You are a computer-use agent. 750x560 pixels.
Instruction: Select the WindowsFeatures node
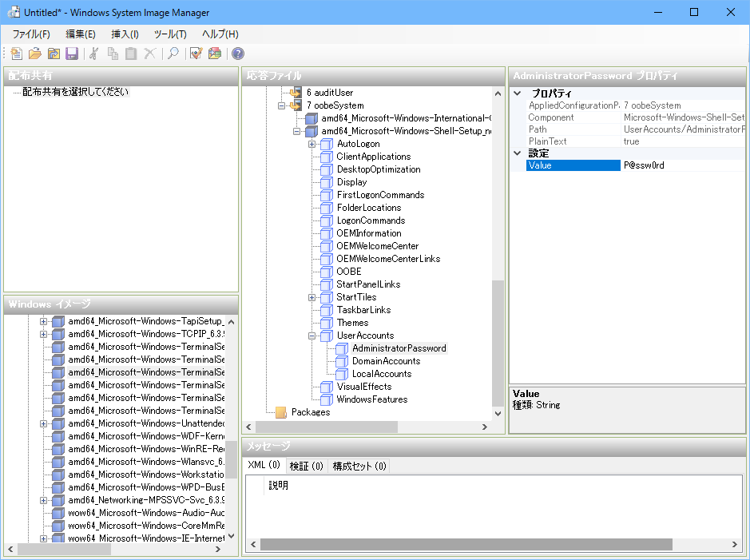point(371,399)
